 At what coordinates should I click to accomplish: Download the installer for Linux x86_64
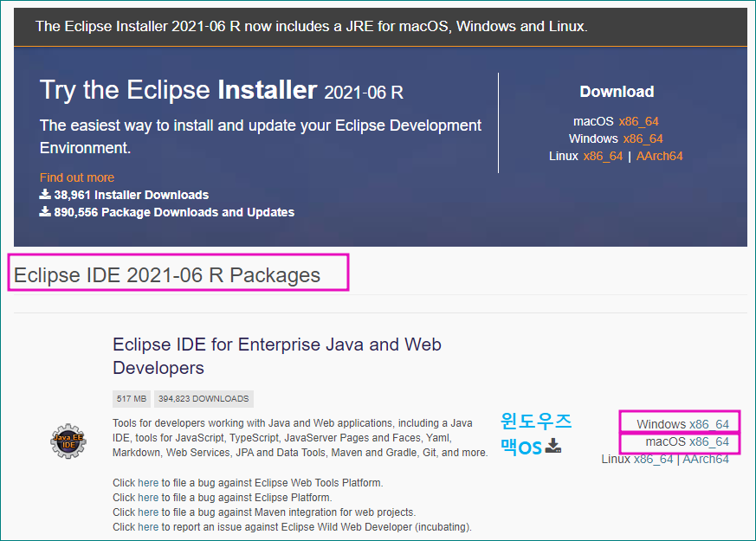(x=603, y=156)
